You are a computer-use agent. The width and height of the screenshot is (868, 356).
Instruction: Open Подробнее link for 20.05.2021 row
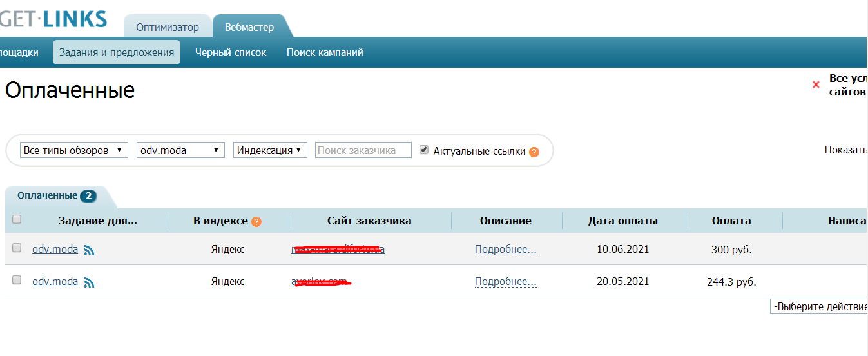pos(506,281)
